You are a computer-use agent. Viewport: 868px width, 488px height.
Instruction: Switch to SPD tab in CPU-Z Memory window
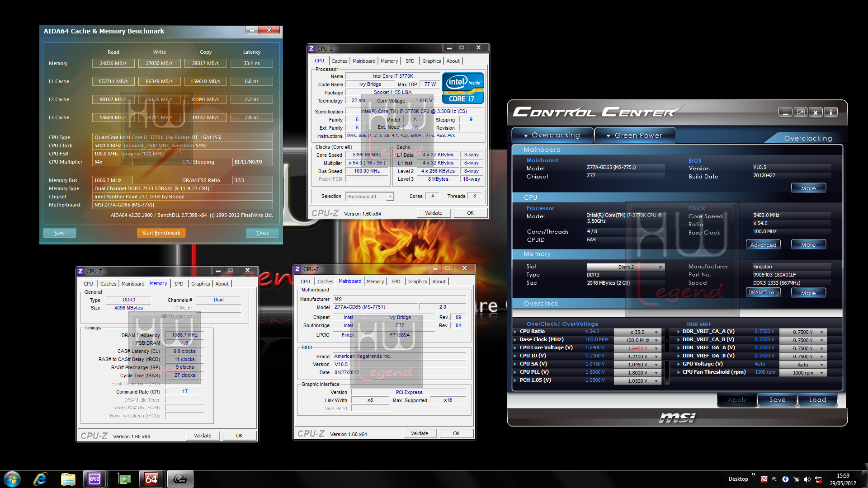pos(179,284)
